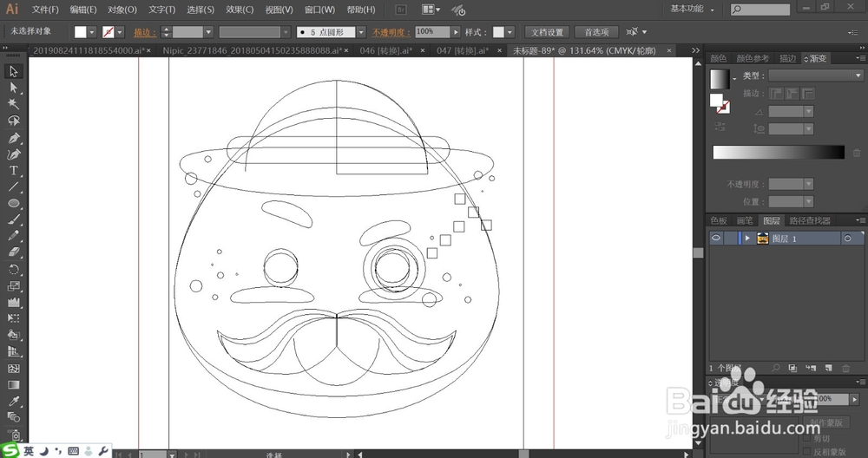
Task: Enable the 反相蒙版 checkbox
Action: tap(806, 452)
